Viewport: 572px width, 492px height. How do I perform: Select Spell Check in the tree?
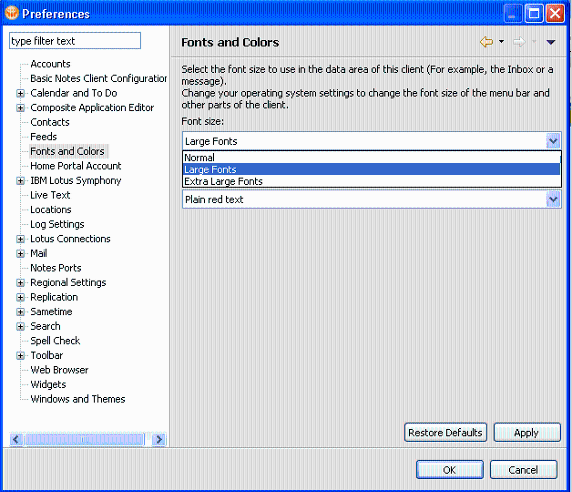tap(55, 341)
